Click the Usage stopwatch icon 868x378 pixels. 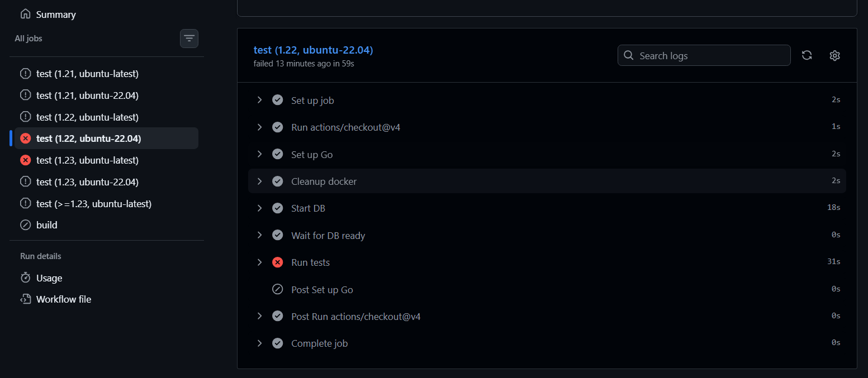point(25,278)
